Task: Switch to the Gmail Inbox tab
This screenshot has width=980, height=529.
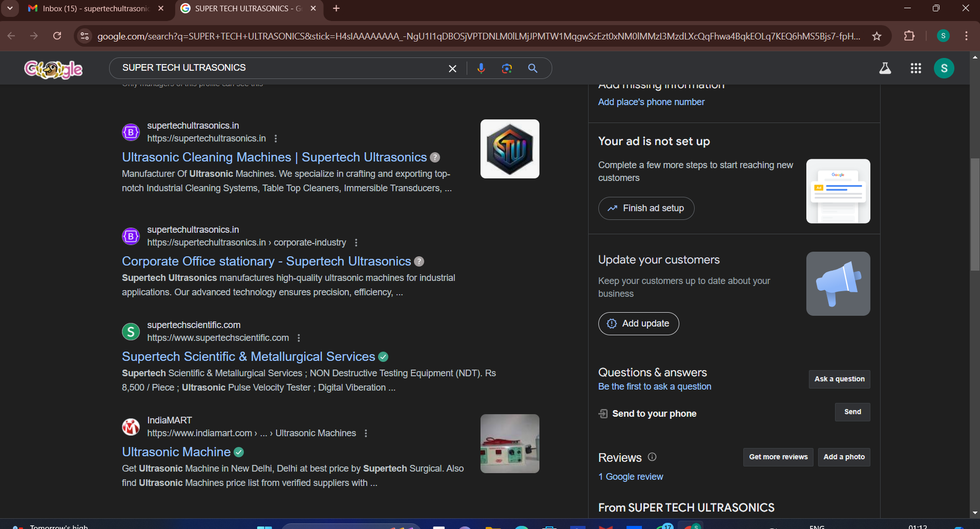Action: pyautogui.click(x=96, y=8)
